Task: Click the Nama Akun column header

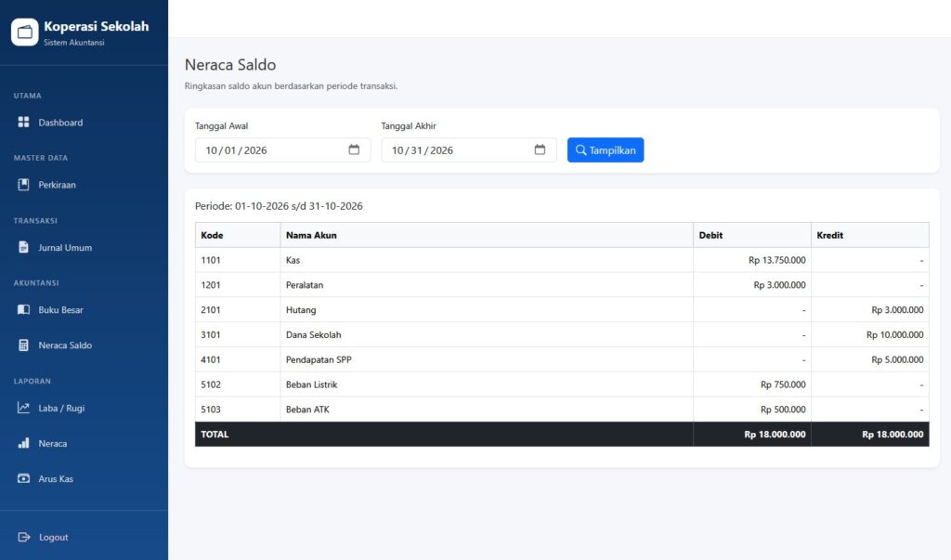Action: click(x=487, y=235)
